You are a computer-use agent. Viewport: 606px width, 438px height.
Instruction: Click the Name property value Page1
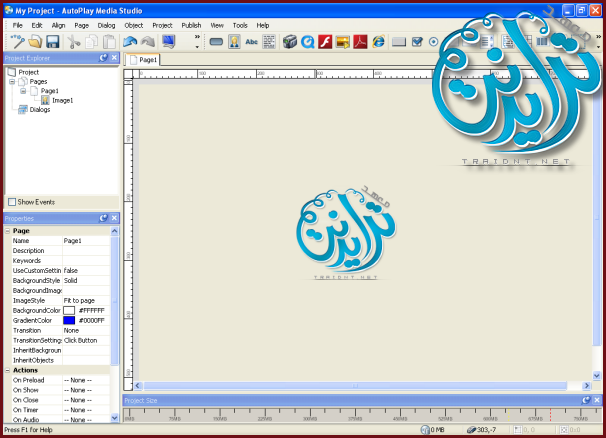[x=86, y=240]
